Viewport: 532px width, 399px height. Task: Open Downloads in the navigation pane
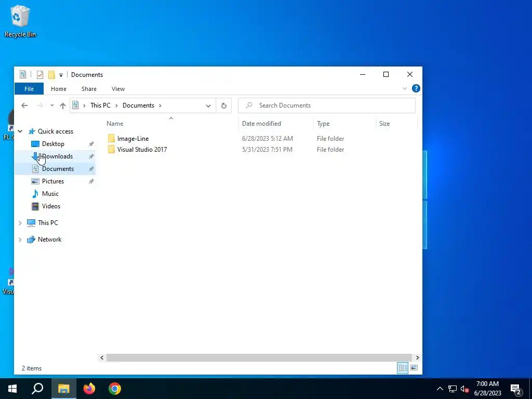point(57,156)
